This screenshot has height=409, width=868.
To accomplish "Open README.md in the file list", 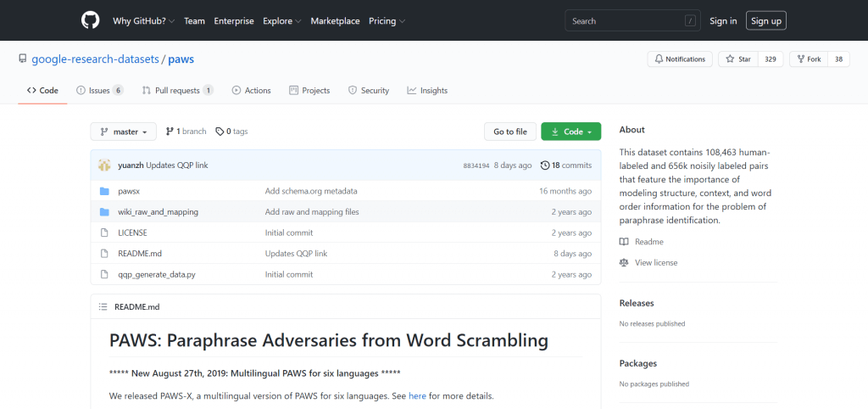I will (x=140, y=253).
